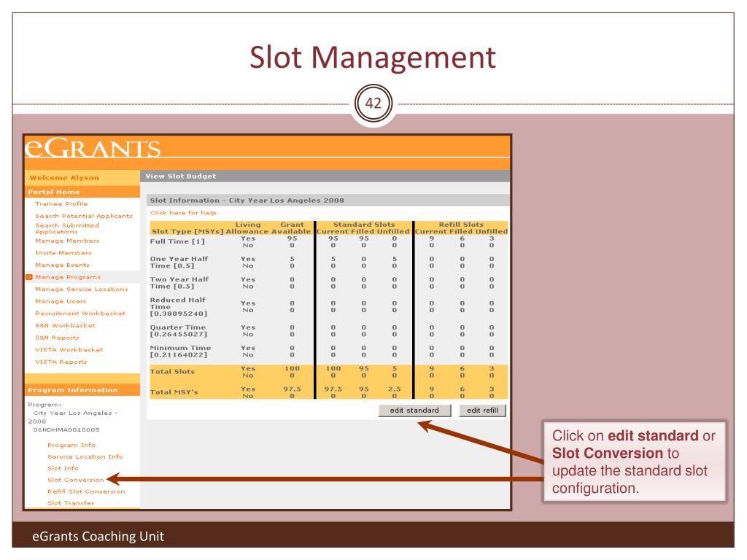Go to Manage Members

[67, 241]
